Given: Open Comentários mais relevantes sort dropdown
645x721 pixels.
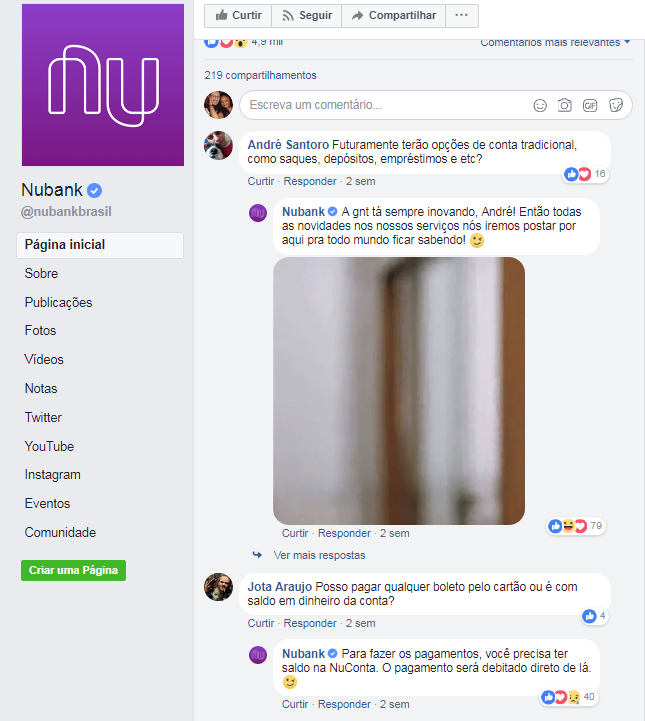Looking at the screenshot, I should (x=555, y=42).
